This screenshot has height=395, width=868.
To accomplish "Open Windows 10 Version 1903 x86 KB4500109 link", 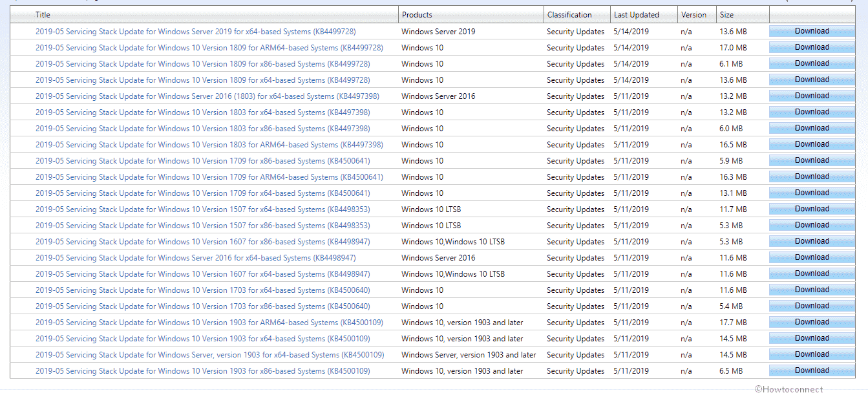I will tap(203, 371).
